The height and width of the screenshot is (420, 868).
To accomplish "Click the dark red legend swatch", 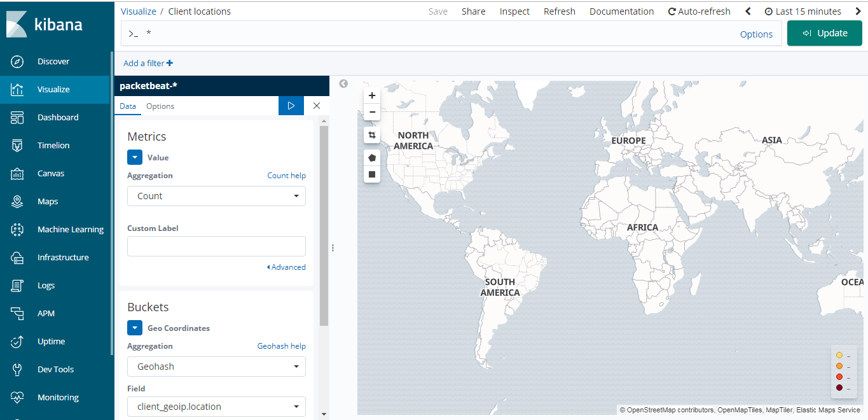I will pos(839,388).
